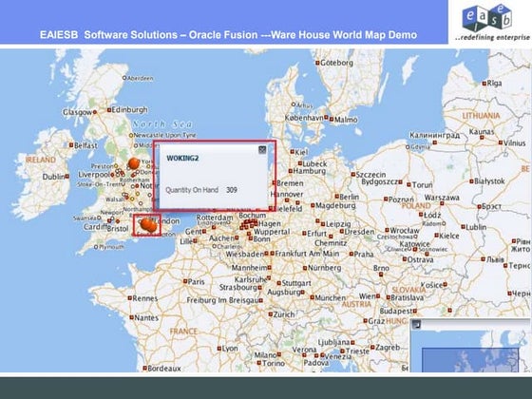Viewport: 532px width, 399px height.
Task: Click the Hamburg city marker
Action: [290, 171]
